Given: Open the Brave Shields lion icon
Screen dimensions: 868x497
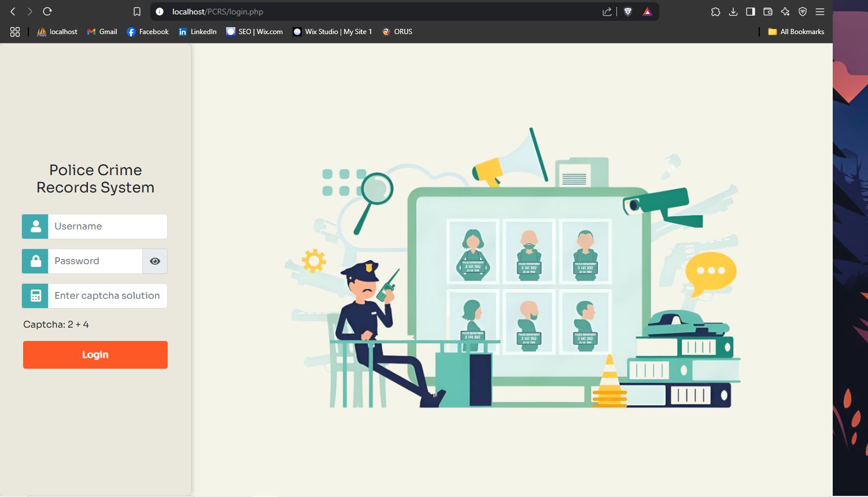Looking at the screenshot, I should tap(628, 12).
